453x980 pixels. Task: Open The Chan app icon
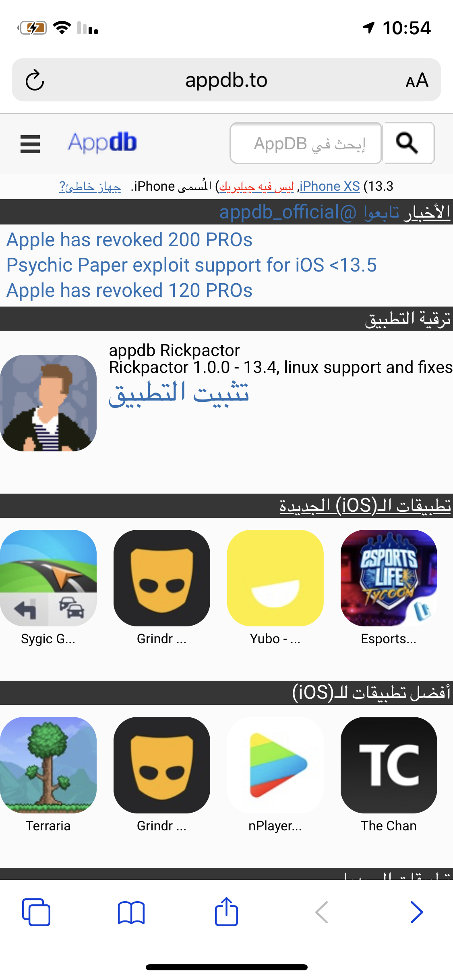point(389,765)
